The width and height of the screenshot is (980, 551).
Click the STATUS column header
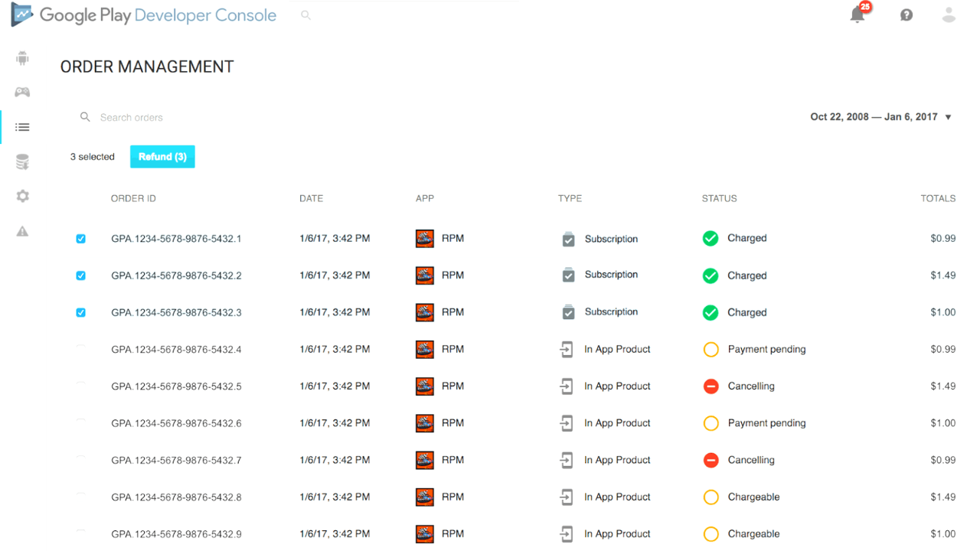[x=719, y=198]
